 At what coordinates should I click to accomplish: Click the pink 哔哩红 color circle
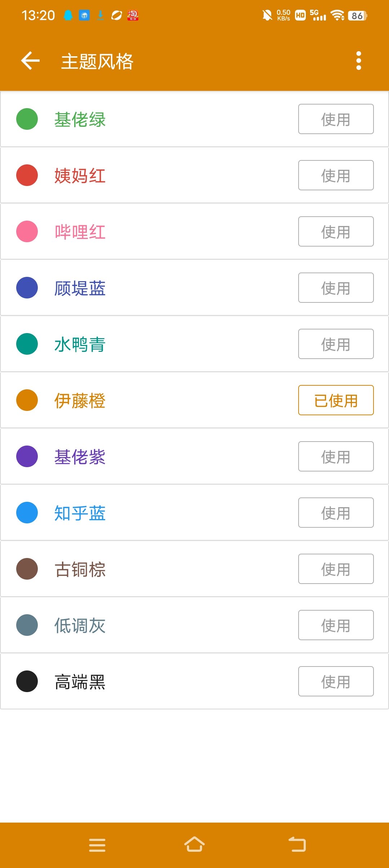27,231
